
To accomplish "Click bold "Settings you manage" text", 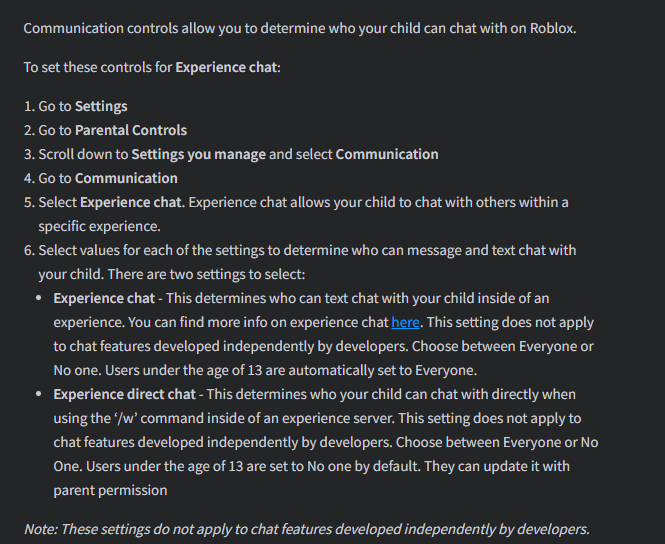I will 198,154.
